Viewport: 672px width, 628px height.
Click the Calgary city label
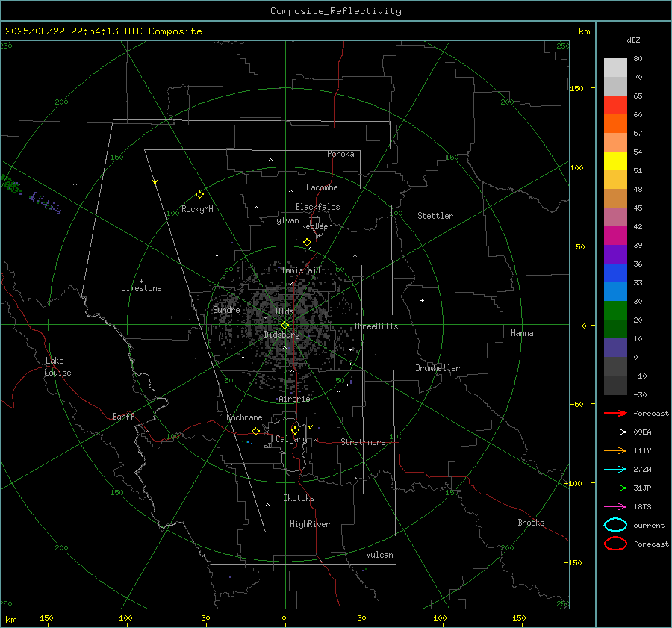(x=291, y=439)
